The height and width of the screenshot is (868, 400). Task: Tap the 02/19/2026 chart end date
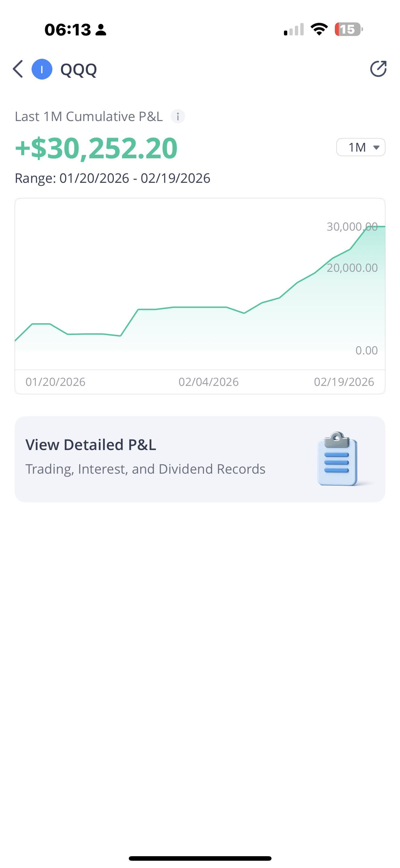tap(344, 382)
